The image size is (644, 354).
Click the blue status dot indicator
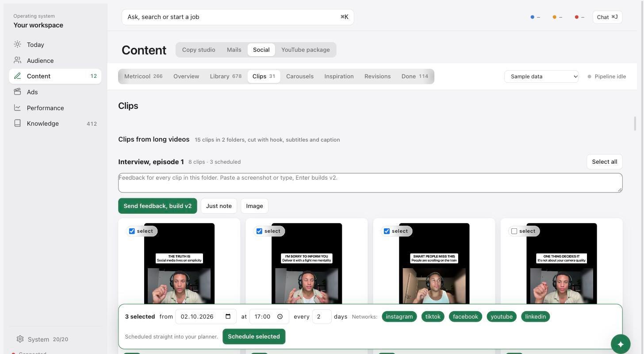point(532,17)
